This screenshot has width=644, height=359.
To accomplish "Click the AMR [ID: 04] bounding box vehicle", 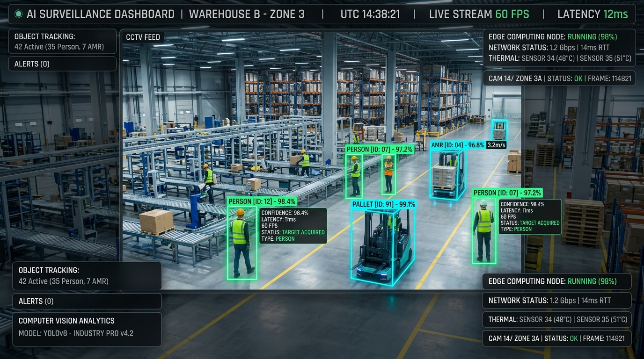I will 447,175.
